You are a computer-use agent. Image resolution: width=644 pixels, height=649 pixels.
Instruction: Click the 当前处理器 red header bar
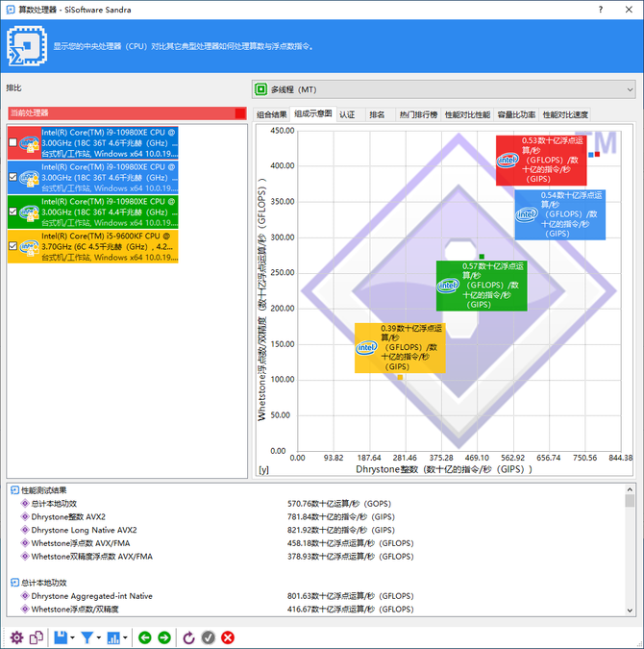128,113
